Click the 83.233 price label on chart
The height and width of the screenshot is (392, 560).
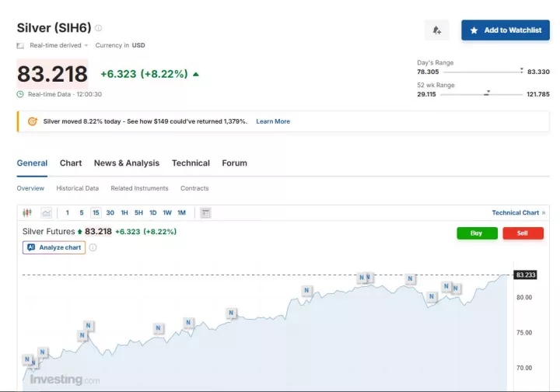click(x=526, y=275)
